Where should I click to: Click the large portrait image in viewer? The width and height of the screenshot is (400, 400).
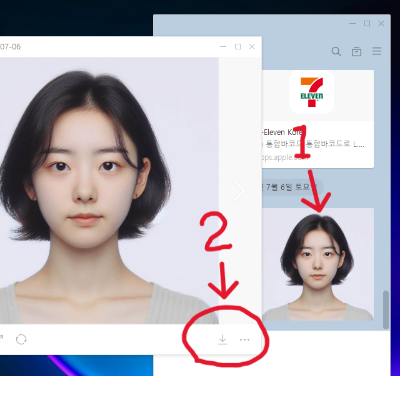109,190
